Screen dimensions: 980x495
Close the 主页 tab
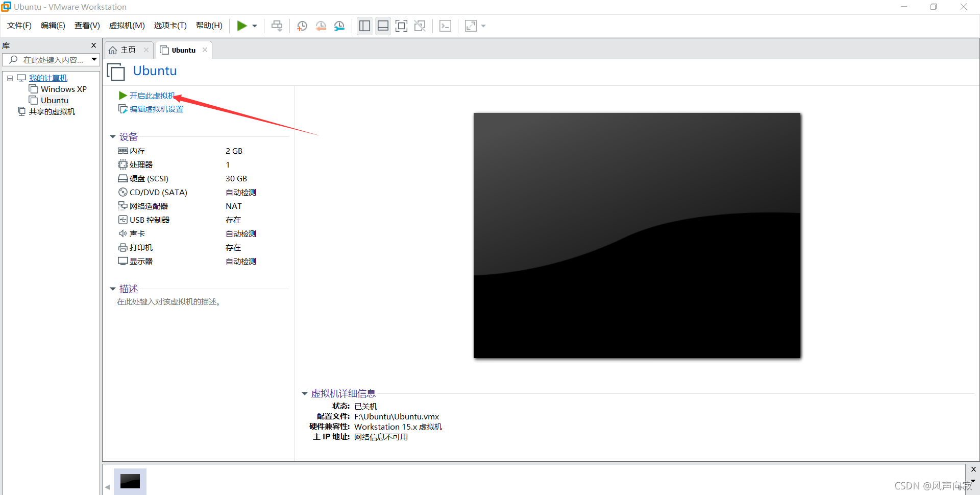pos(146,50)
